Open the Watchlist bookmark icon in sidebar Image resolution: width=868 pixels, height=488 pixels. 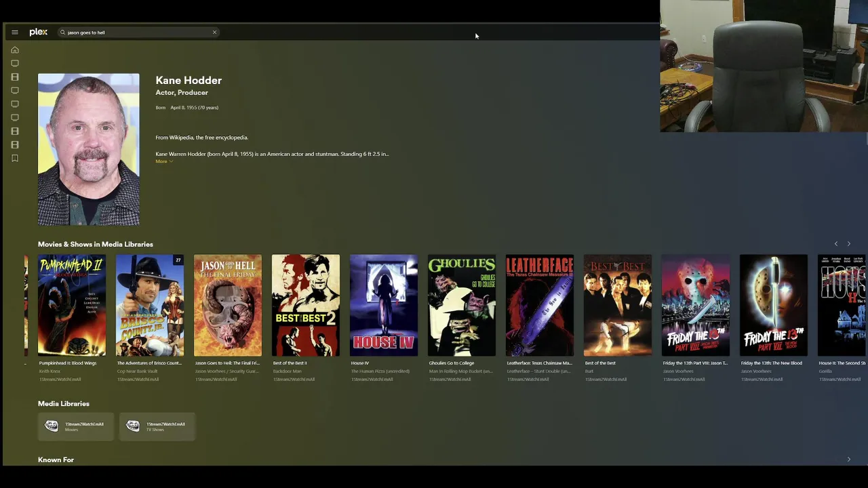pyautogui.click(x=15, y=159)
